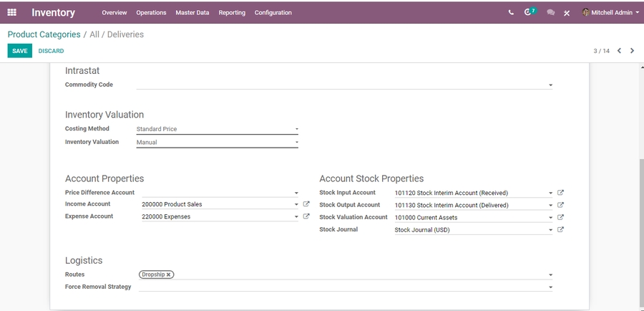
Task: Open the apps grid menu icon
Action: (11, 12)
